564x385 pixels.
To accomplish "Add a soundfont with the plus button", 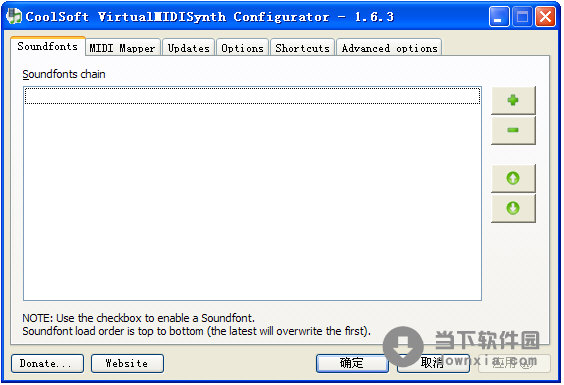I will coord(513,100).
